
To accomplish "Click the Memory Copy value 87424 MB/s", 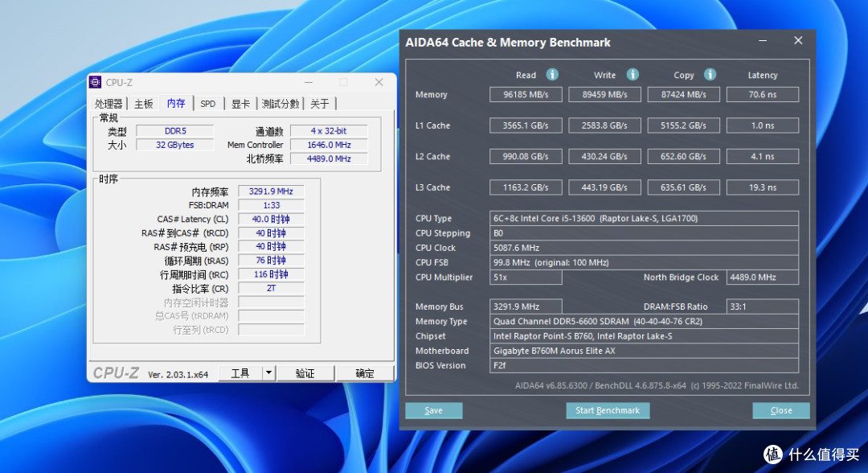I will [x=684, y=95].
